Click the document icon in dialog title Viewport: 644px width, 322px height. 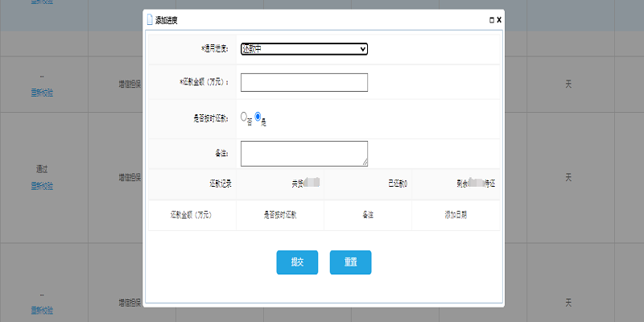pos(148,19)
